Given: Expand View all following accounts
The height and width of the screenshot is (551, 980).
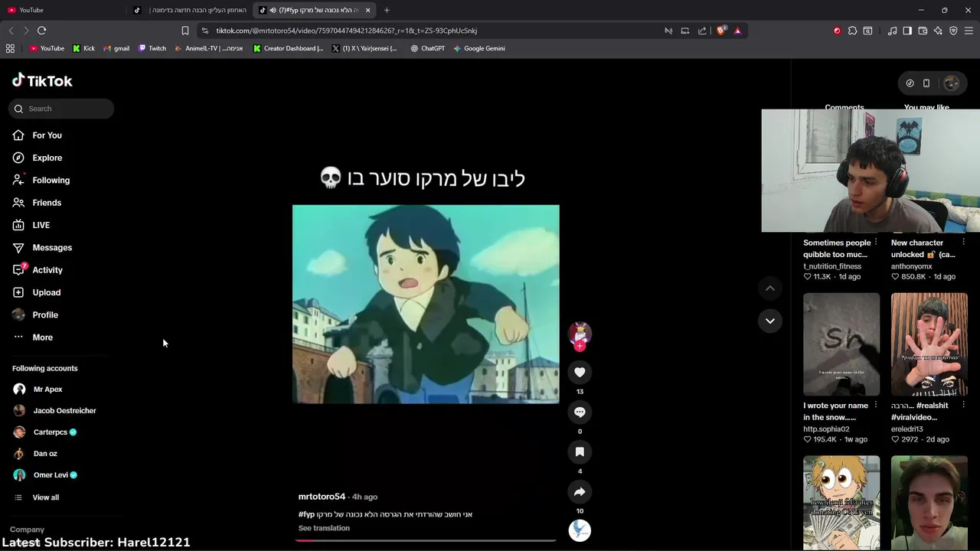Looking at the screenshot, I should point(45,497).
